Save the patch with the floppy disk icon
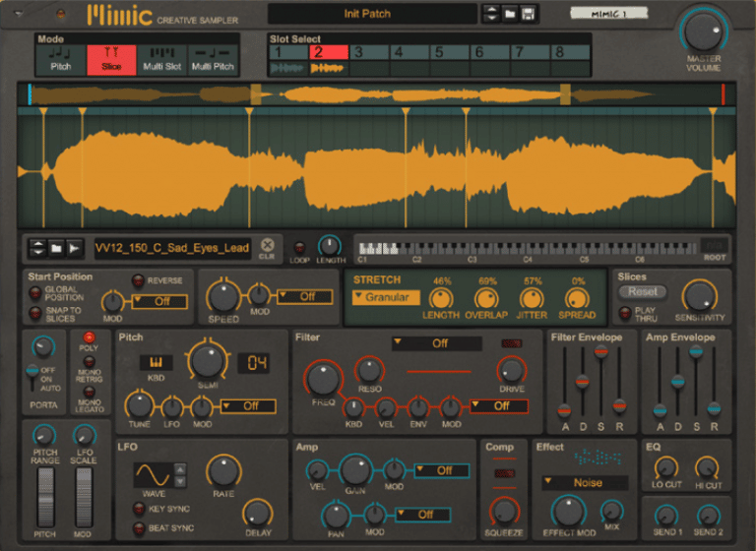 point(528,14)
